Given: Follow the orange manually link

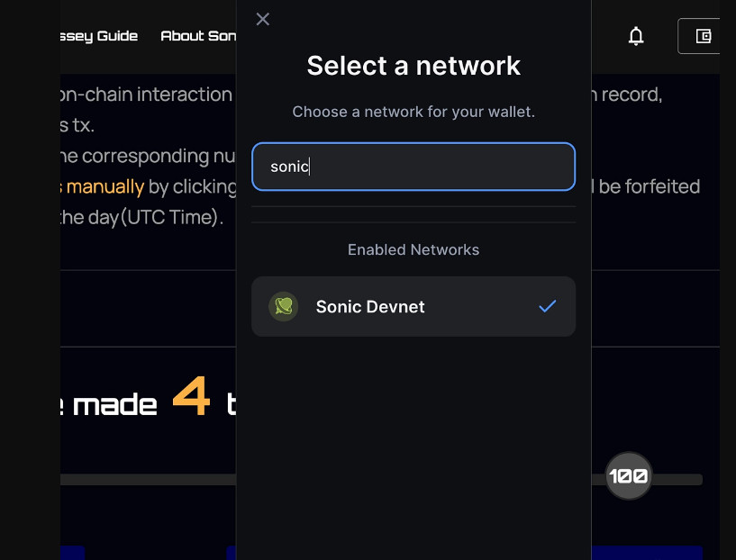Looking at the screenshot, I should click(103, 187).
